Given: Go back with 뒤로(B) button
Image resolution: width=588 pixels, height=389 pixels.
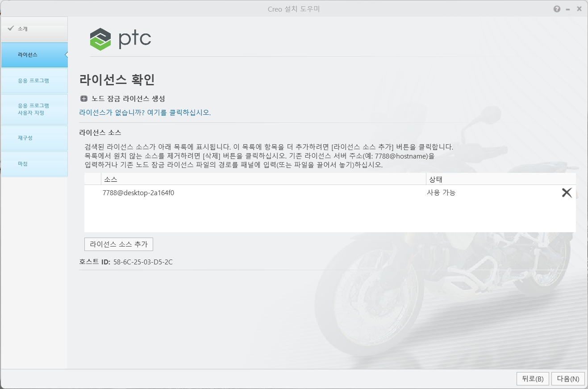Looking at the screenshot, I should pos(533,379).
